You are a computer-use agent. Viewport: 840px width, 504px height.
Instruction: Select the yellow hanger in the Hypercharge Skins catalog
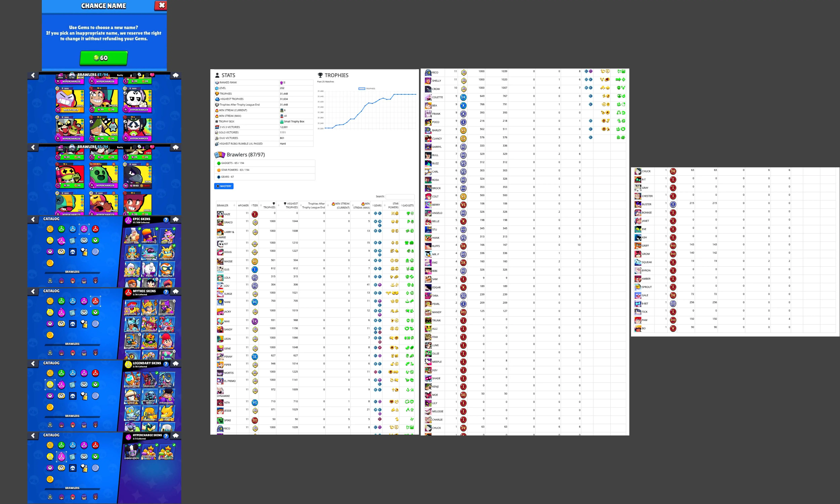pos(50,456)
